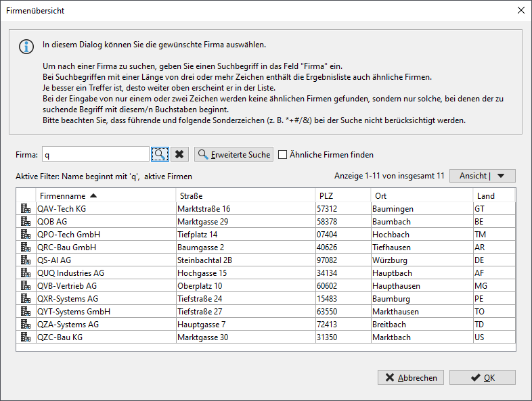Sort by Firmenname column header
This screenshot has width=532, height=401.
[106, 195]
